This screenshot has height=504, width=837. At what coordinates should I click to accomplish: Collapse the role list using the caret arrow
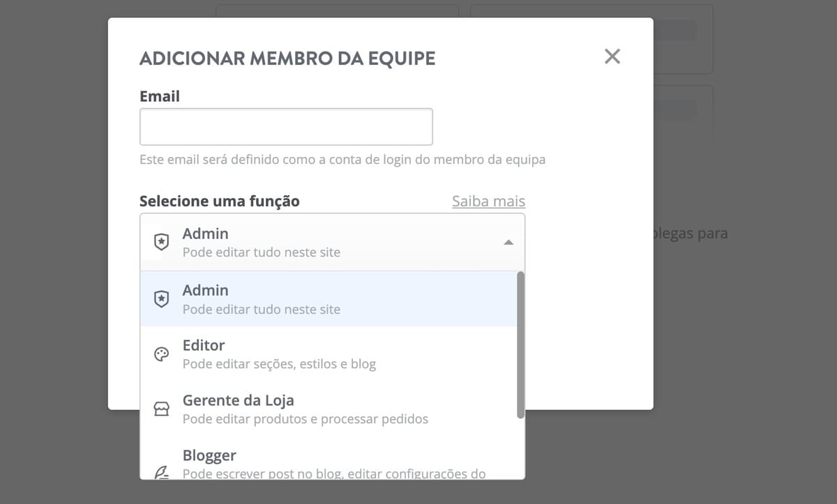pyautogui.click(x=508, y=242)
